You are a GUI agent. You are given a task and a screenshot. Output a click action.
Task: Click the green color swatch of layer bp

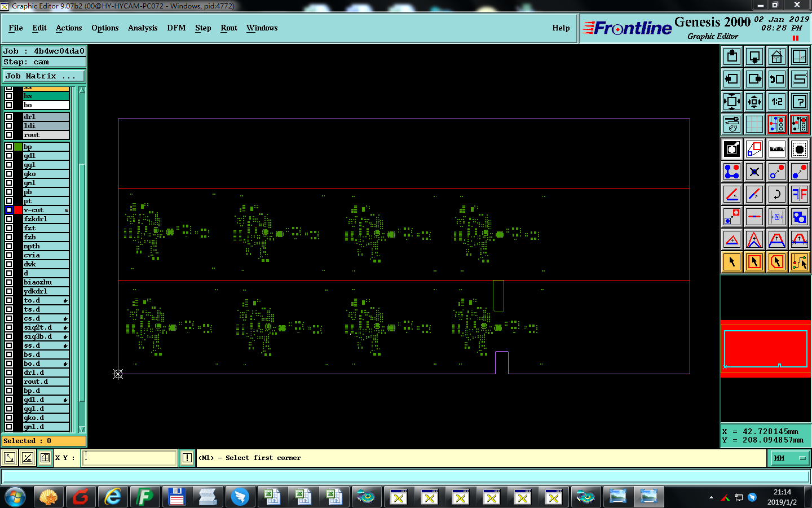click(18, 147)
